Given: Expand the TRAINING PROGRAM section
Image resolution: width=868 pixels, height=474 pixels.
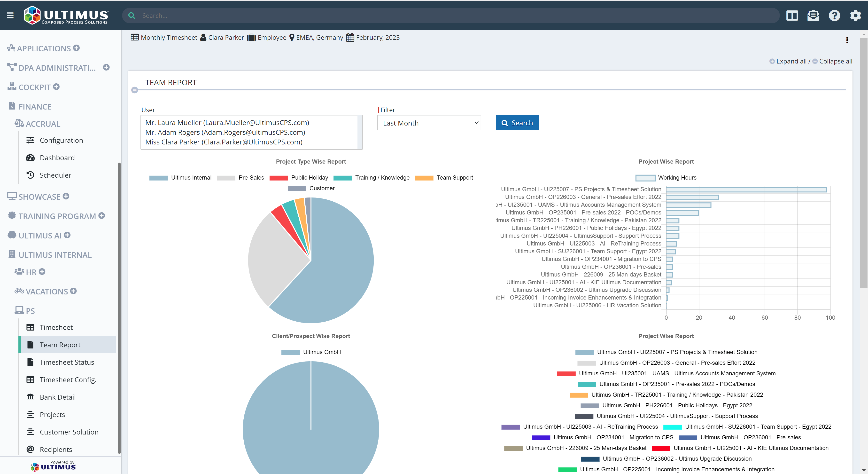Looking at the screenshot, I should [102, 215].
